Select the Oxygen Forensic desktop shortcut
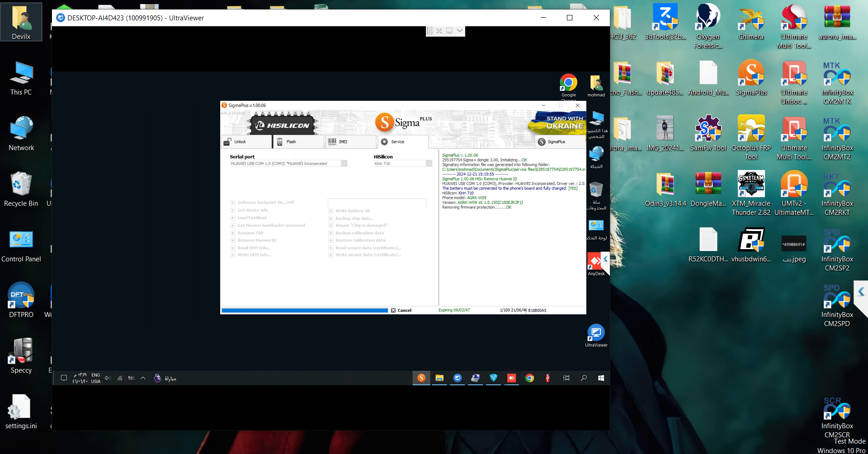The width and height of the screenshot is (868, 454). 708,26
